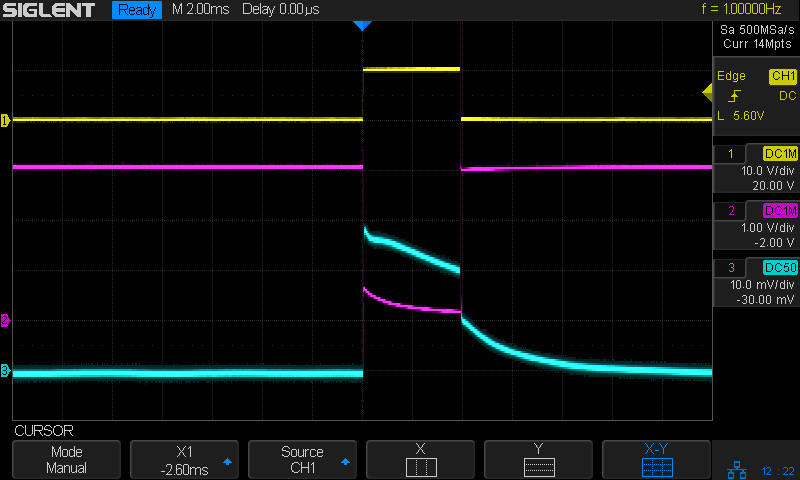Toggle the channel 2 DC1M info box
The image size is (800, 480).
756,226
